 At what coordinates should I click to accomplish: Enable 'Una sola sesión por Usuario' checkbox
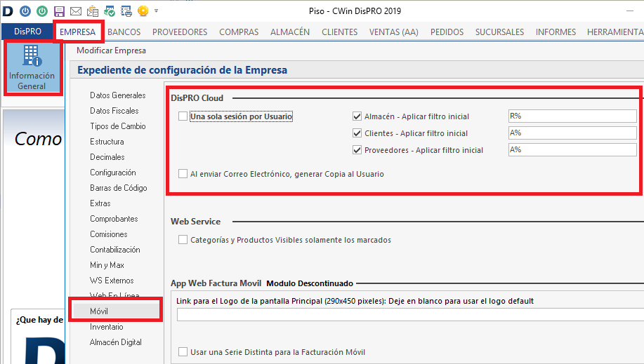tap(183, 116)
